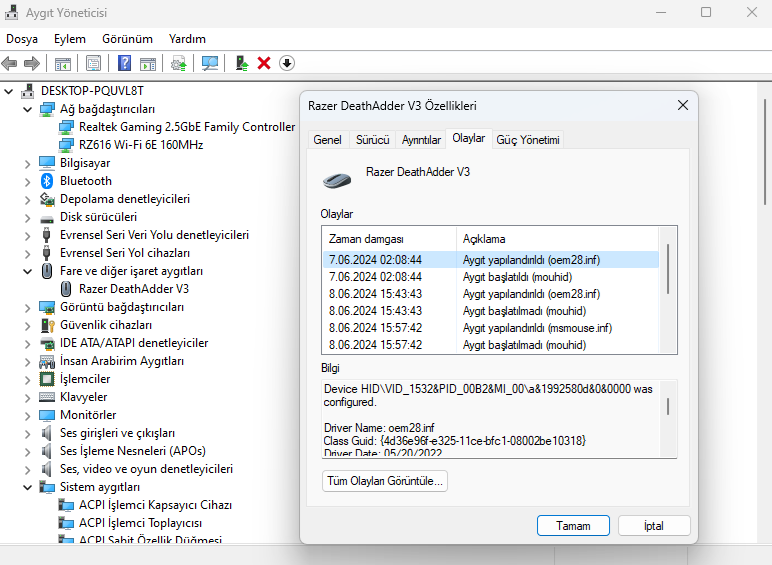Open the Properties sheet toolbar icon
Viewport: 772px width, 565px height.
tap(93, 63)
